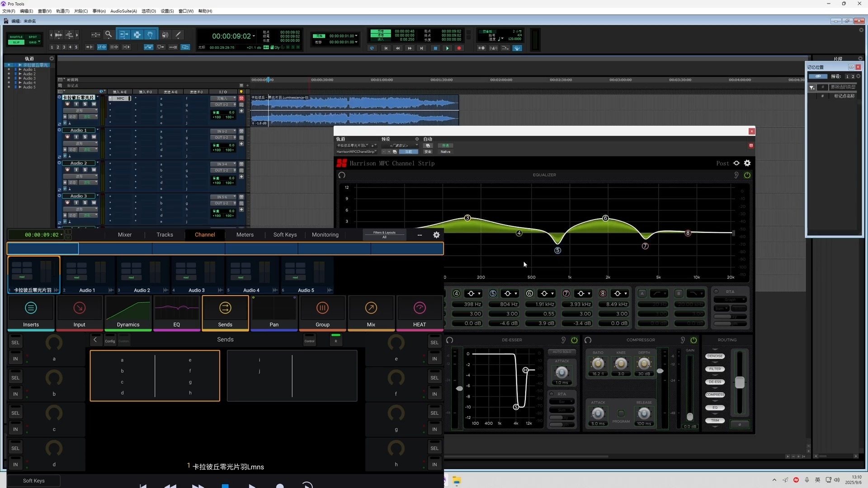This screenshot has height=488, width=868.
Task: Select the Grabber hand tool
Action: (x=150, y=35)
